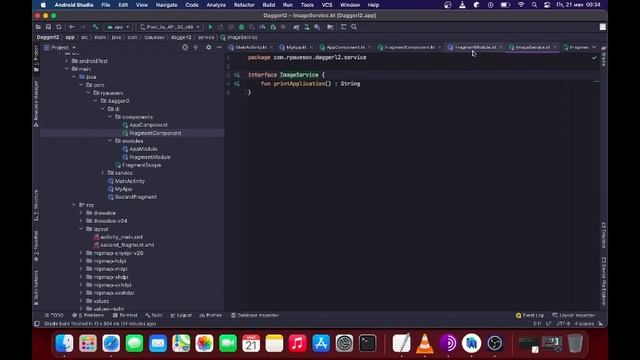Click the Make Project hammer icon
The height and width of the screenshot is (360, 640).
(x=96, y=27)
